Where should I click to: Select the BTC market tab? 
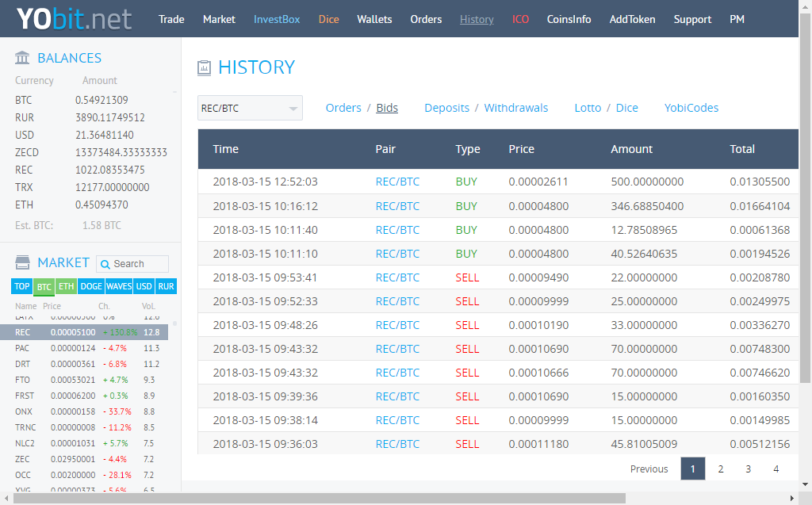click(44, 286)
